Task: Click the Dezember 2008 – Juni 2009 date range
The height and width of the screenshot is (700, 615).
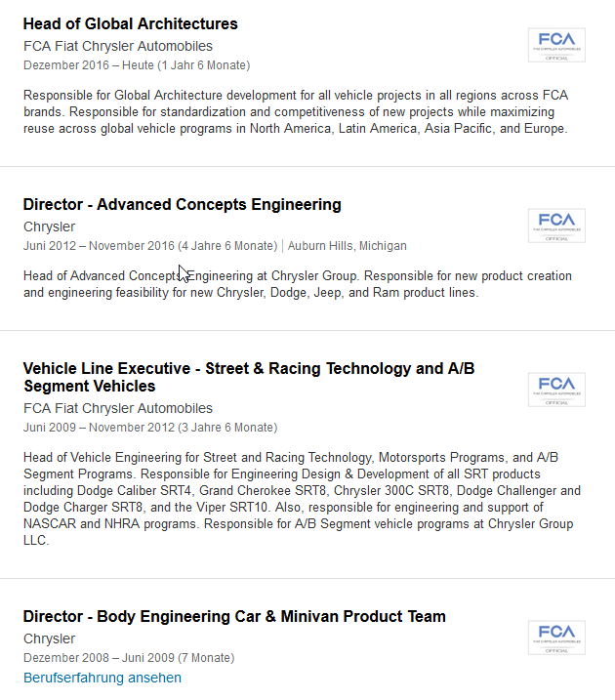Action: [x=128, y=658]
